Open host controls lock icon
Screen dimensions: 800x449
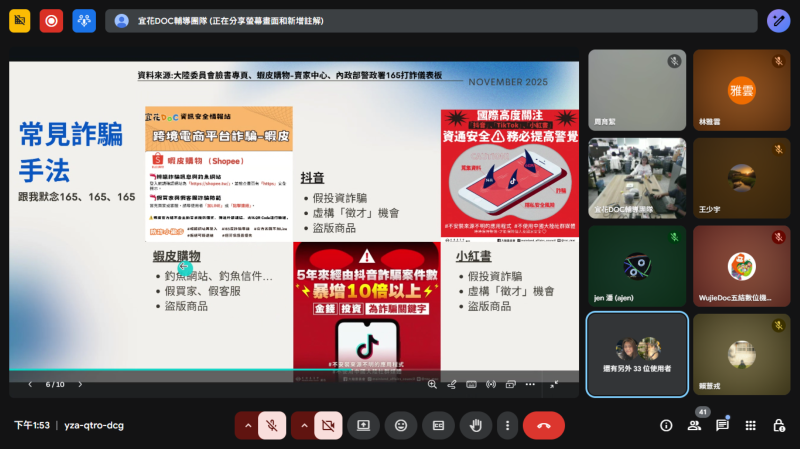pos(779,425)
